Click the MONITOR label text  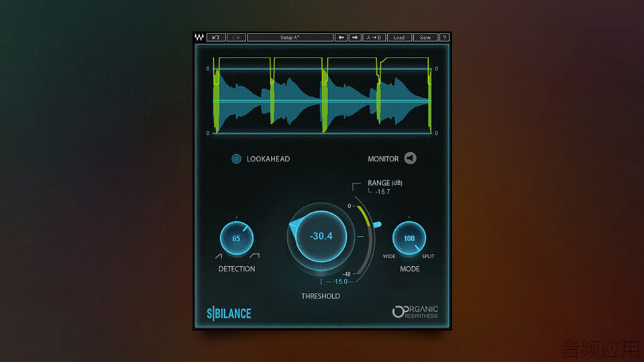[x=383, y=159]
